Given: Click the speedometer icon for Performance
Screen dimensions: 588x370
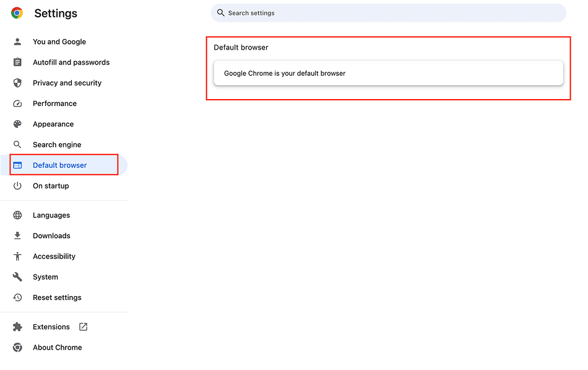Looking at the screenshot, I should pyautogui.click(x=17, y=104).
